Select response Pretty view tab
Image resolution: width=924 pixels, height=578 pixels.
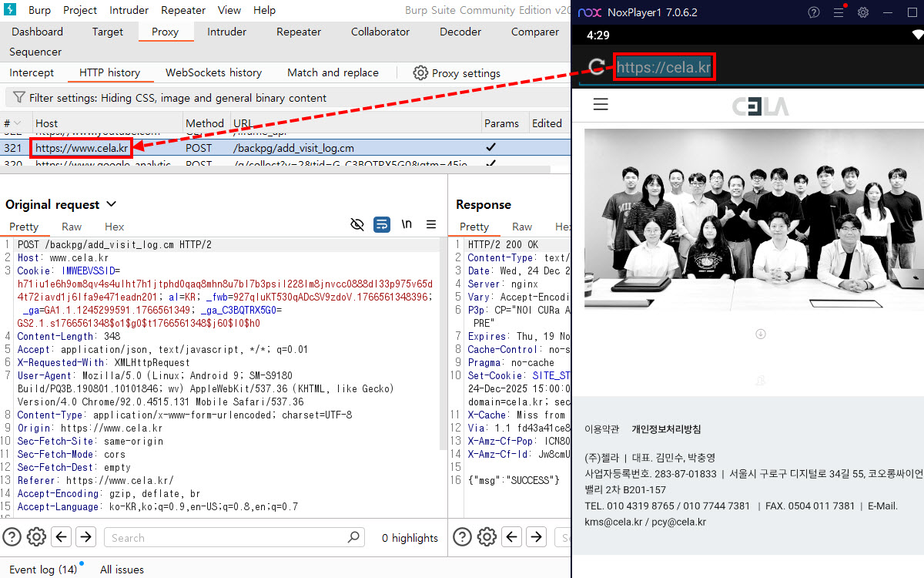tap(474, 227)
